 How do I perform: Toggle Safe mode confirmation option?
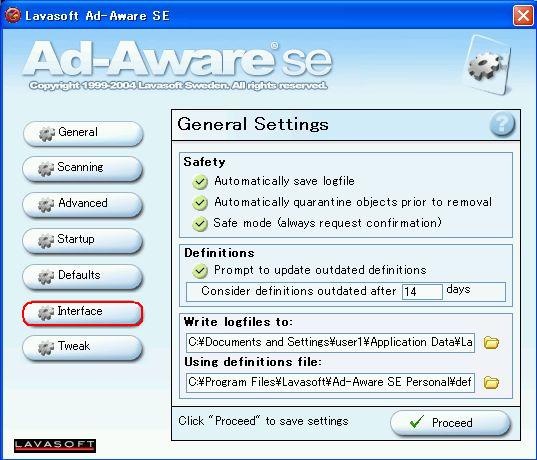(200, 224)
